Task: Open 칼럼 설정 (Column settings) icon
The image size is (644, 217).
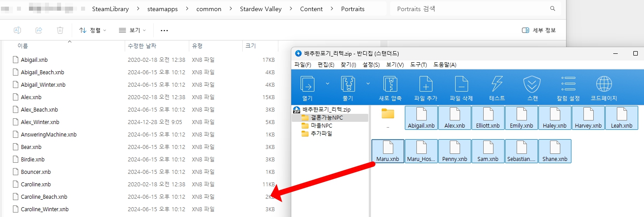Action: pos(568,84)
